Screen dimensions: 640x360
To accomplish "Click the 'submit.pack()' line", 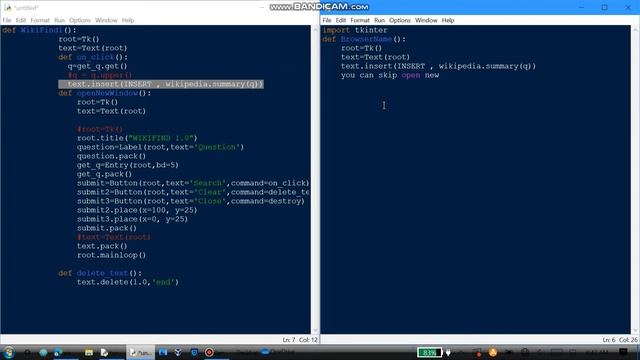I will [107, 228].
